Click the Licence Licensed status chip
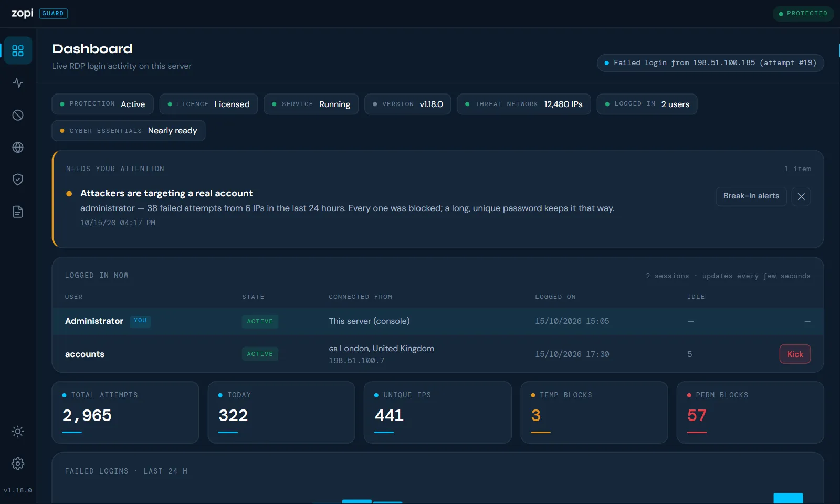The height and width of the screenshot is (504, 840). click(208, 104)
